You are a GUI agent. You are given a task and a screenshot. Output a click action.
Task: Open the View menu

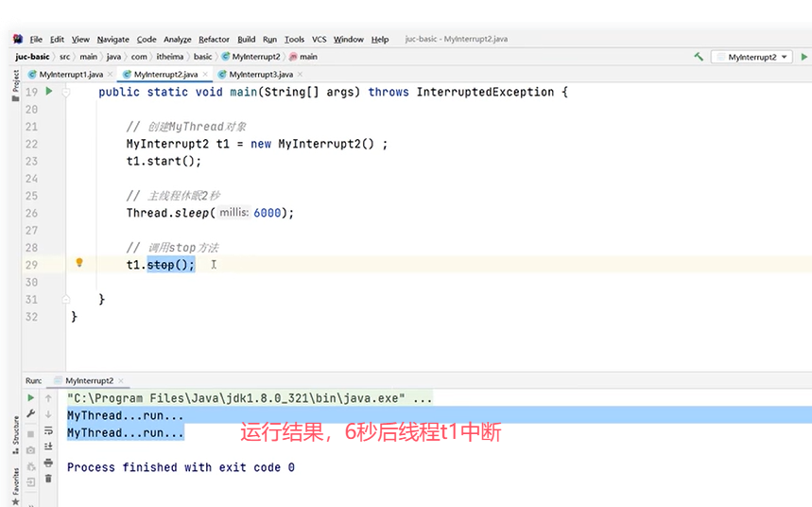click(80, 40)
